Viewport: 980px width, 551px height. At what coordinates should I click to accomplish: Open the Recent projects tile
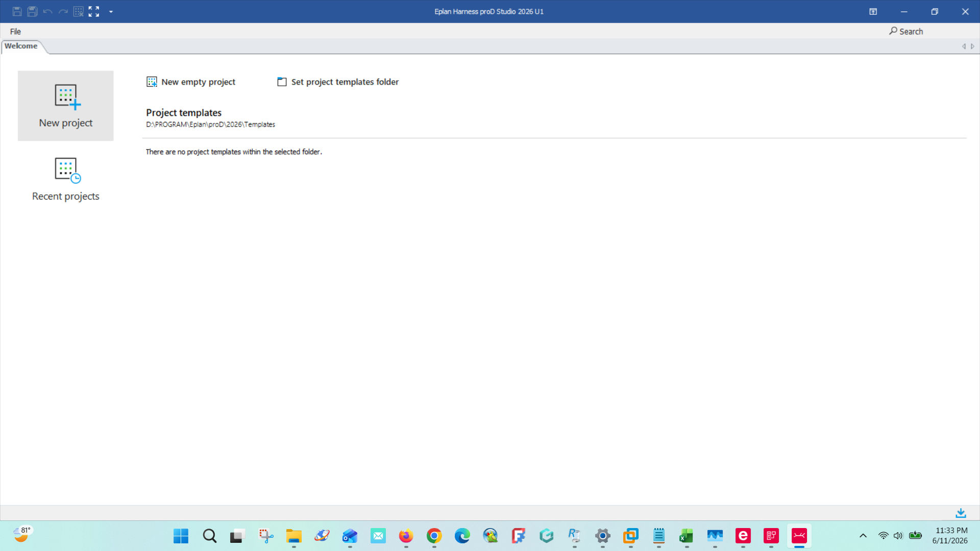pos(66,179)
